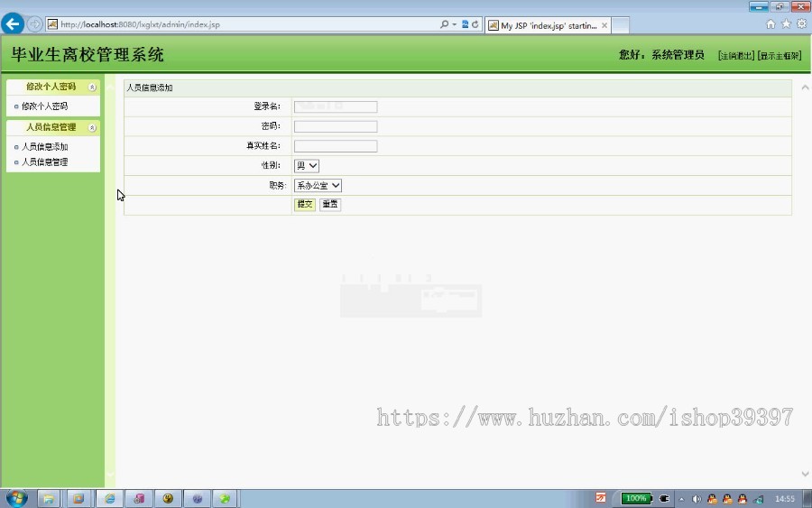812x508 pixels.
Task: Switch to Internet Explorer taskbar icon
Action: click(110, 499)
